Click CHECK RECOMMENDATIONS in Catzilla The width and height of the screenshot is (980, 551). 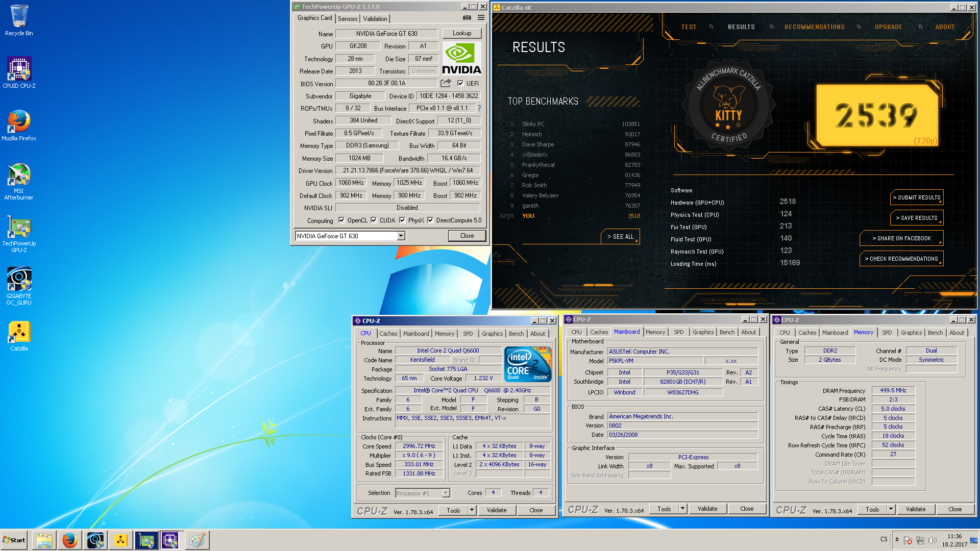(x=901, y=259)
